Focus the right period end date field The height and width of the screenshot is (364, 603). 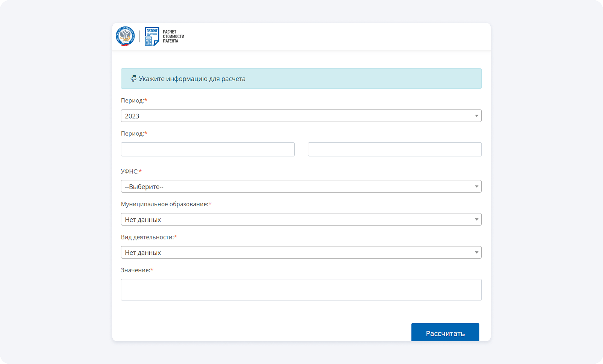click(395, 149)
